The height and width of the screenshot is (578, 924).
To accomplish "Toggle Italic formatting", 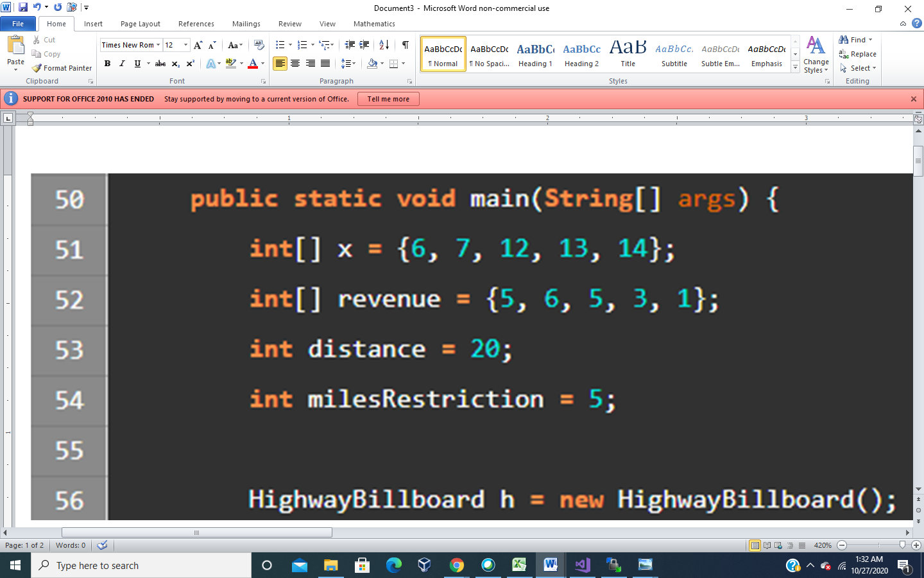I will pyautogui.click(x=122, y=64).
